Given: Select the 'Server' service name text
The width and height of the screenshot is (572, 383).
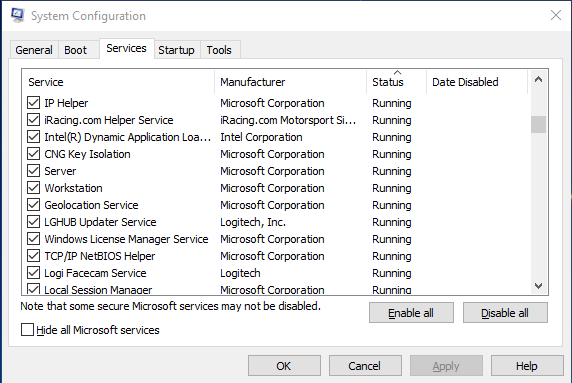Looking at the screenshot, I should pyautogui.click(x=60, y=171).
